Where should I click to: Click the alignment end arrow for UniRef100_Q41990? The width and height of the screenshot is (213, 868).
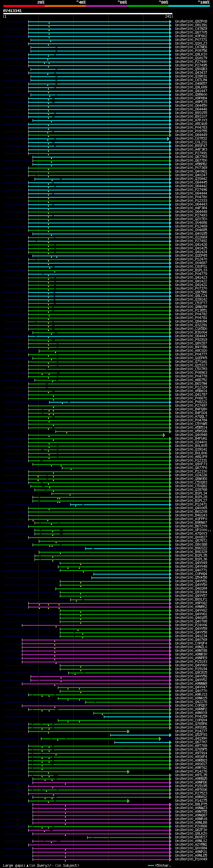pos(160,739)
